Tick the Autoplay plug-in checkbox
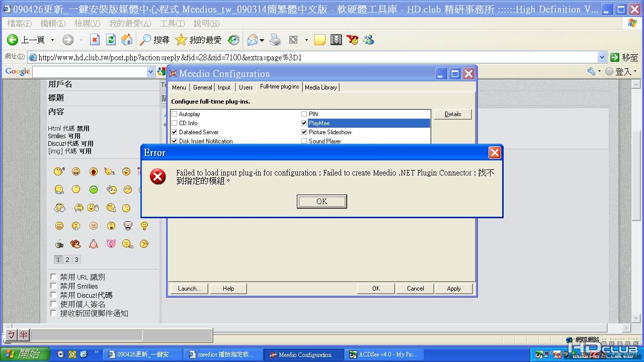This screenshot has width=644, height=362. pos(175,114)
